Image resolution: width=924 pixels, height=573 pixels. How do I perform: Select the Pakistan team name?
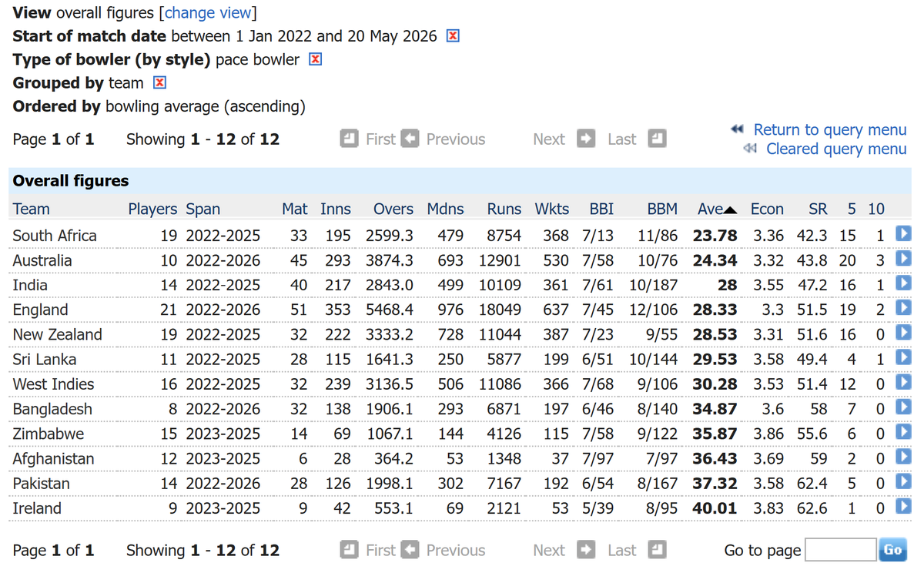pyautogui.click(x=41, y=483)
